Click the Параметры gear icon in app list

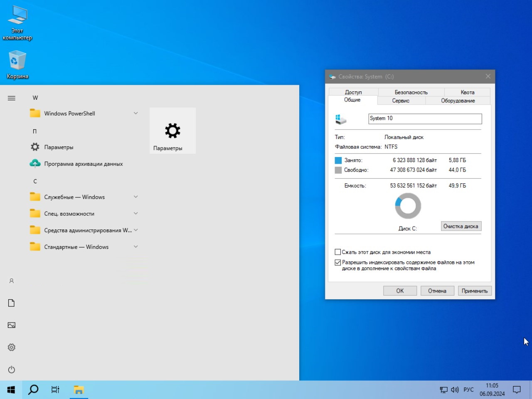(35, 147)
